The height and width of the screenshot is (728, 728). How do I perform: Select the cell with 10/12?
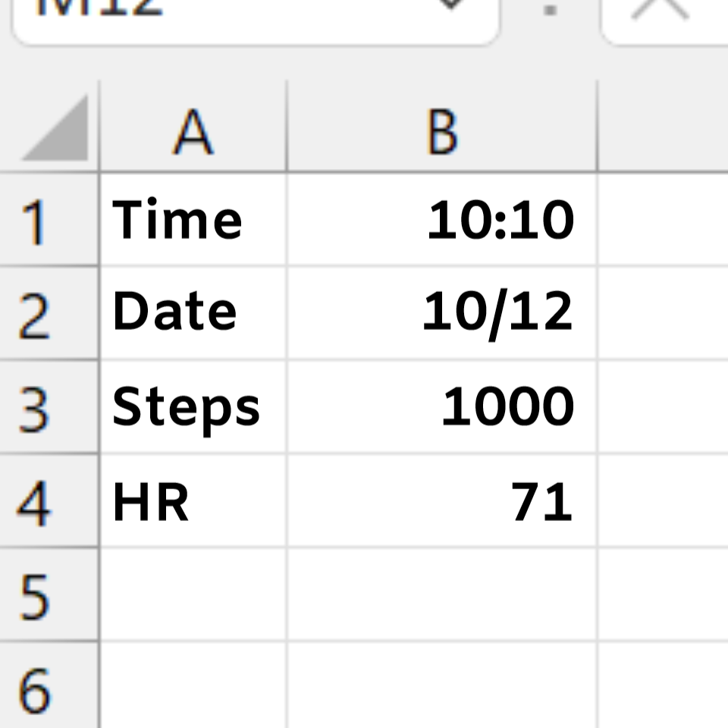[x=442, y=313]
